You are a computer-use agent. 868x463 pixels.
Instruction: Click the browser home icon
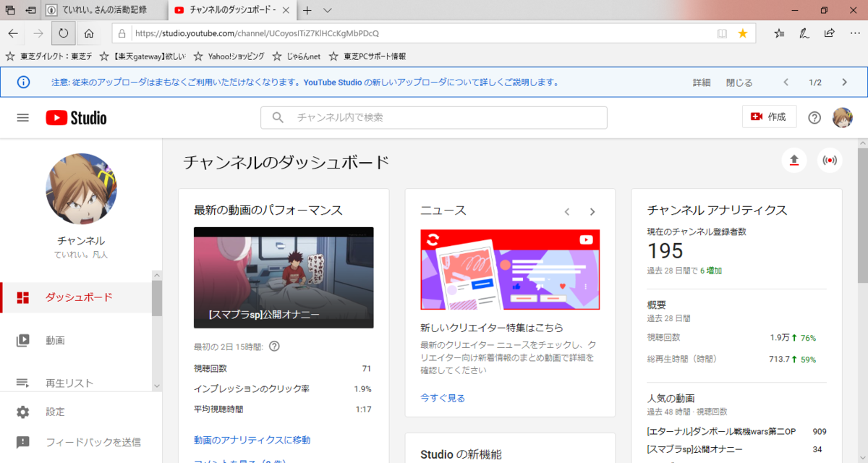(x=88, y=33)
